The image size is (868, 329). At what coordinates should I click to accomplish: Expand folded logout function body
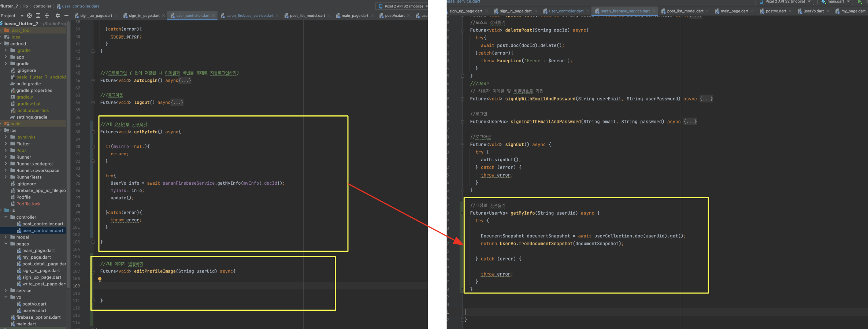point(177,103)
